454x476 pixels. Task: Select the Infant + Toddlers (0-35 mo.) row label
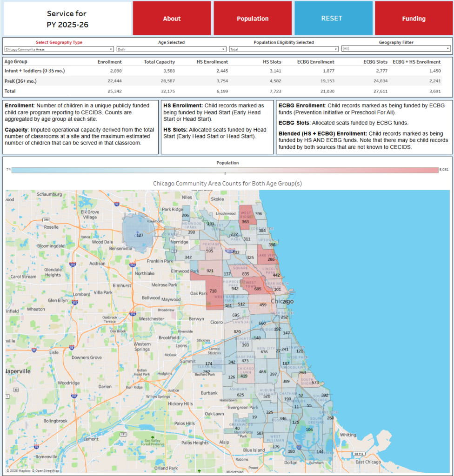click(34, 71)
